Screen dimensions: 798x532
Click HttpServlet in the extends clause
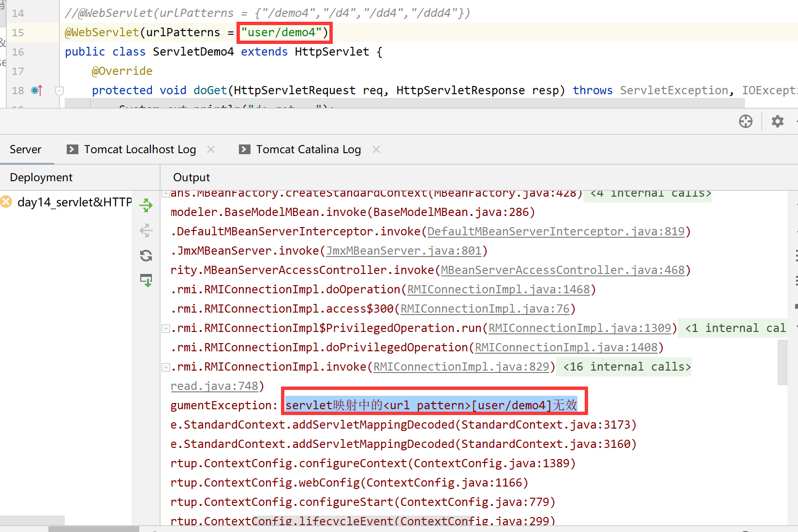(x=332, y=52)
